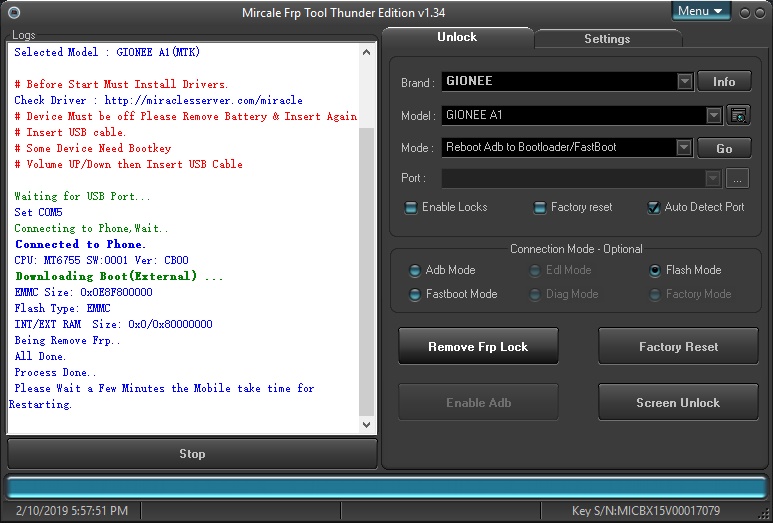This screenshot has width=773, height=523.
Task: Click the port browse button with ellipsis
Action: pyautogui.click(x=738, y=178)
